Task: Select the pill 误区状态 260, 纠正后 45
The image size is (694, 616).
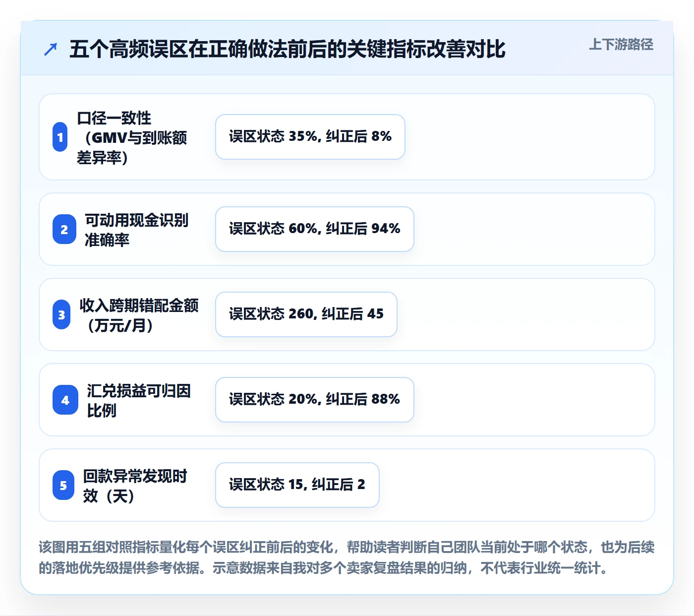Action: click(306, 314)
